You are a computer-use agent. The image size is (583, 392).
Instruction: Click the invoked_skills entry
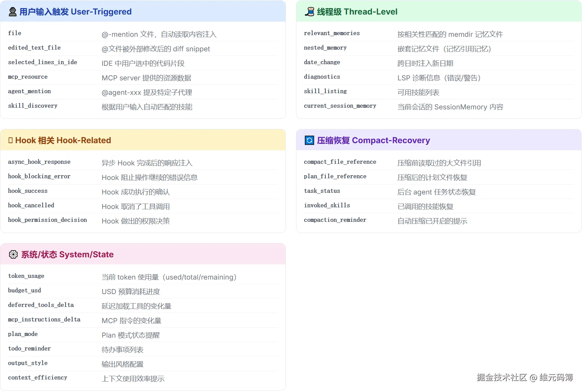[x=327, y=206]
